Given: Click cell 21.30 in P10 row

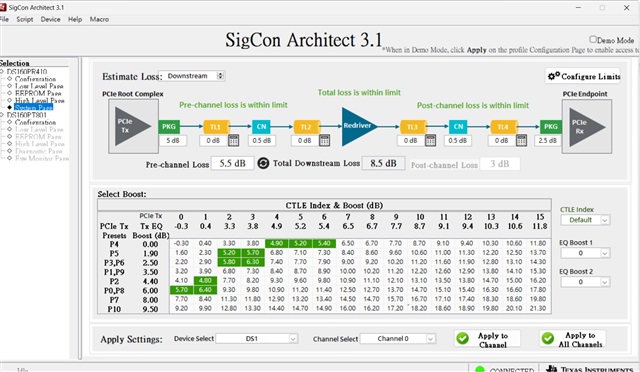Looking at the screenshot, I should [x=538, y=308].
